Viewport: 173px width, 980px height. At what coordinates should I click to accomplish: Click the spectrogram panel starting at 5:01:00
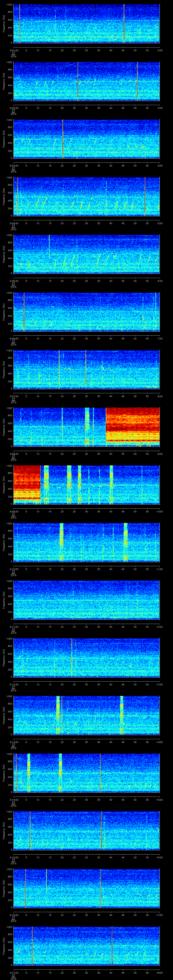(87, 24)
